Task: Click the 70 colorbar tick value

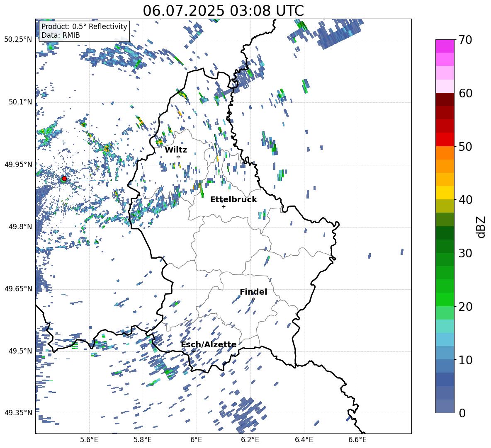Action: point(465,40)
